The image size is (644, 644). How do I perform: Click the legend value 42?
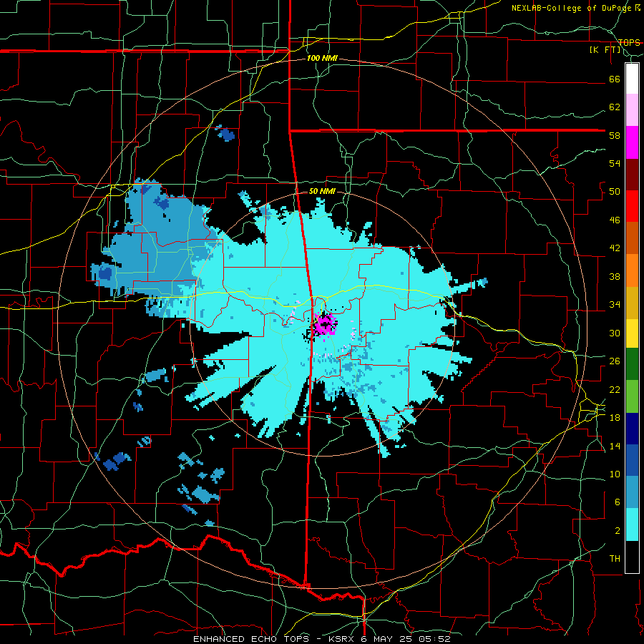point(615,248)
